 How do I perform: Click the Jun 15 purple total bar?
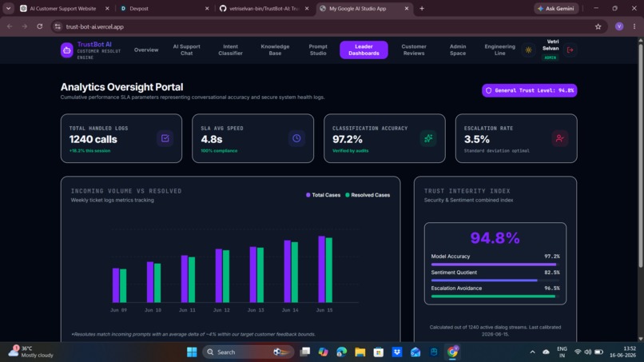tap(321, 269)
